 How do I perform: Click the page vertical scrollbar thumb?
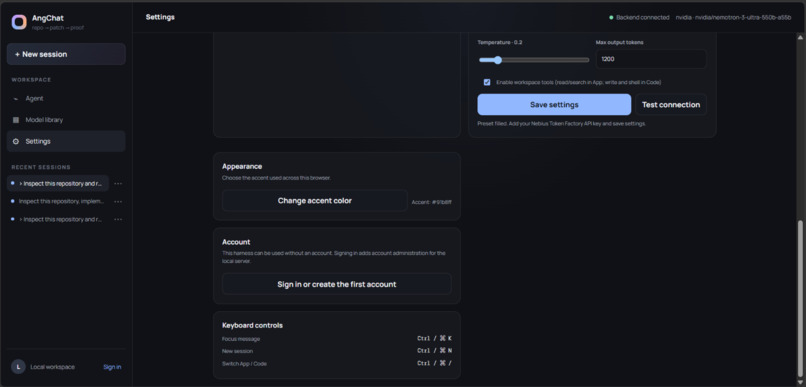(799, 299)
